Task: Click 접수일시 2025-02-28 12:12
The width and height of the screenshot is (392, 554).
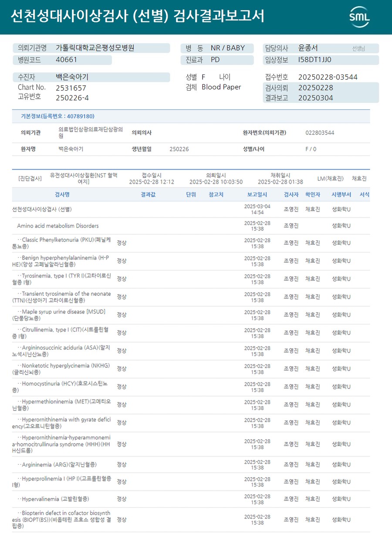Action: pos(152,182)
